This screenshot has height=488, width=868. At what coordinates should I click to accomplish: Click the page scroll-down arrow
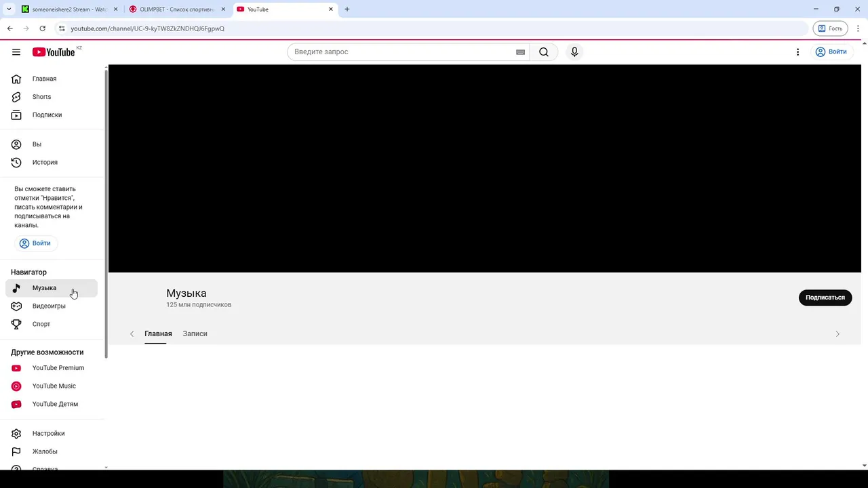tap(864, 466)
